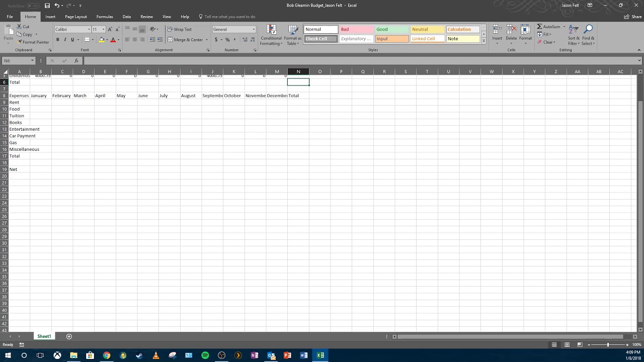
Task: Click the AutoSum sigma icon
Action: click(x=540, y=27)
